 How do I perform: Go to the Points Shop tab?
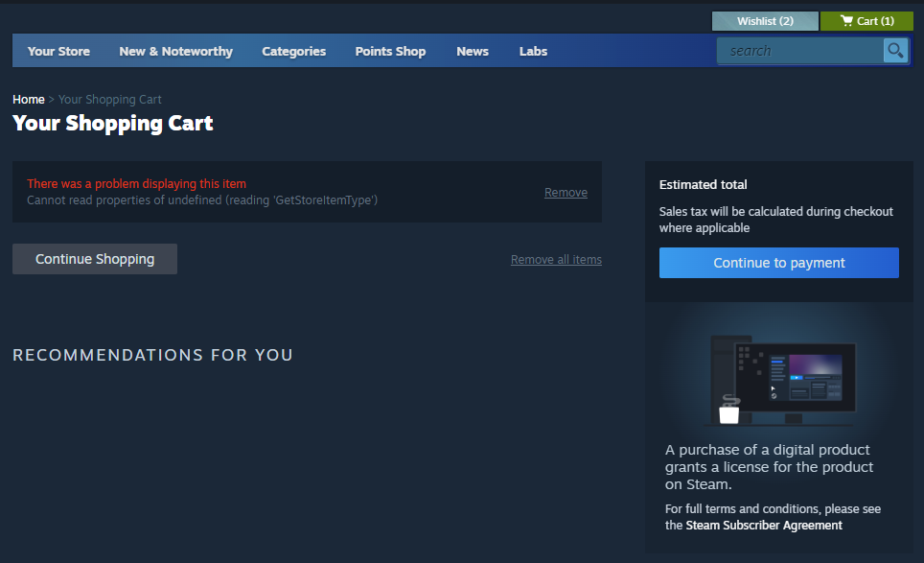(390, 51)
